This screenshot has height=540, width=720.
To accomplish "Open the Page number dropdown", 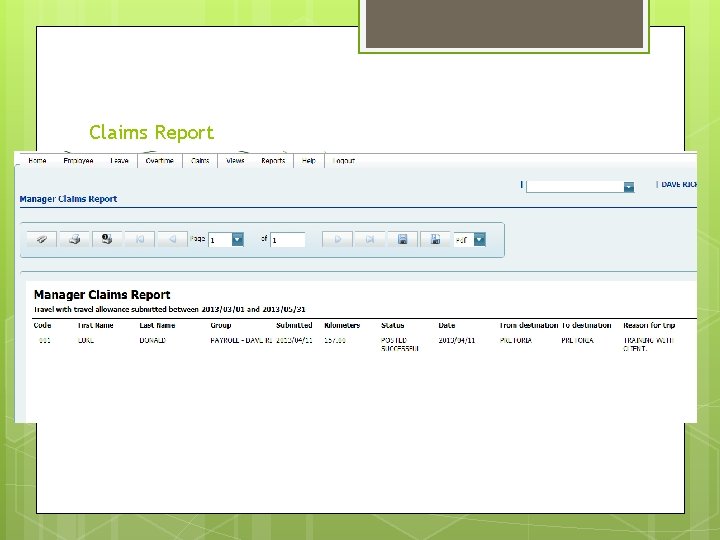I will (x=237, y=240).
